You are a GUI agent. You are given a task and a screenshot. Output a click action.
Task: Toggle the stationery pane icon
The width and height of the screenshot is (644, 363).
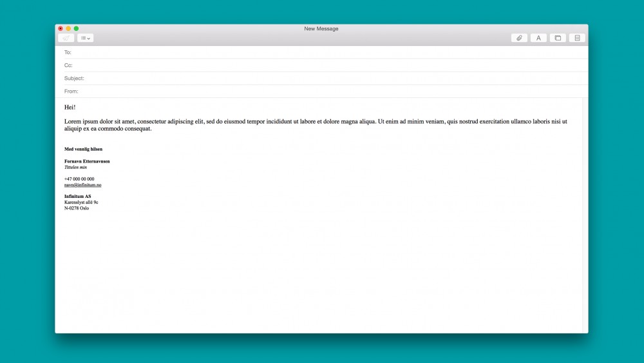pyautogui.click(x=577, y=38)
